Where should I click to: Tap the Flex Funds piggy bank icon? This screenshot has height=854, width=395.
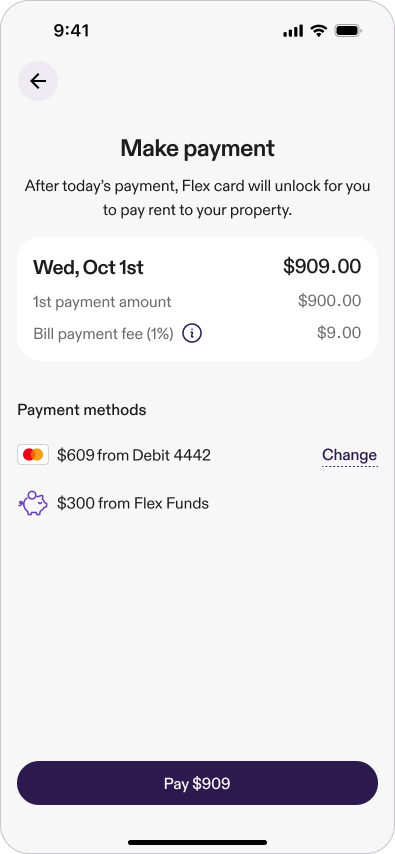pyautogui.click(x=33, y=503)
